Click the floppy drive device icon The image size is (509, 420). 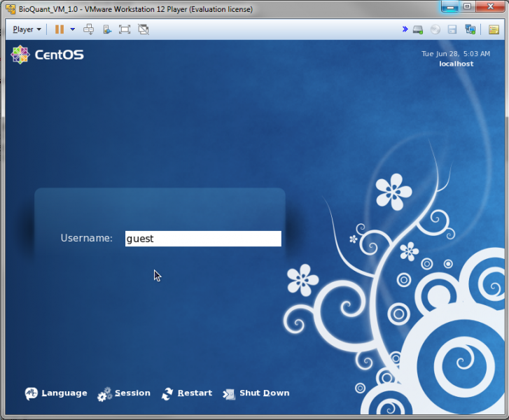click(x=452, y=29)
